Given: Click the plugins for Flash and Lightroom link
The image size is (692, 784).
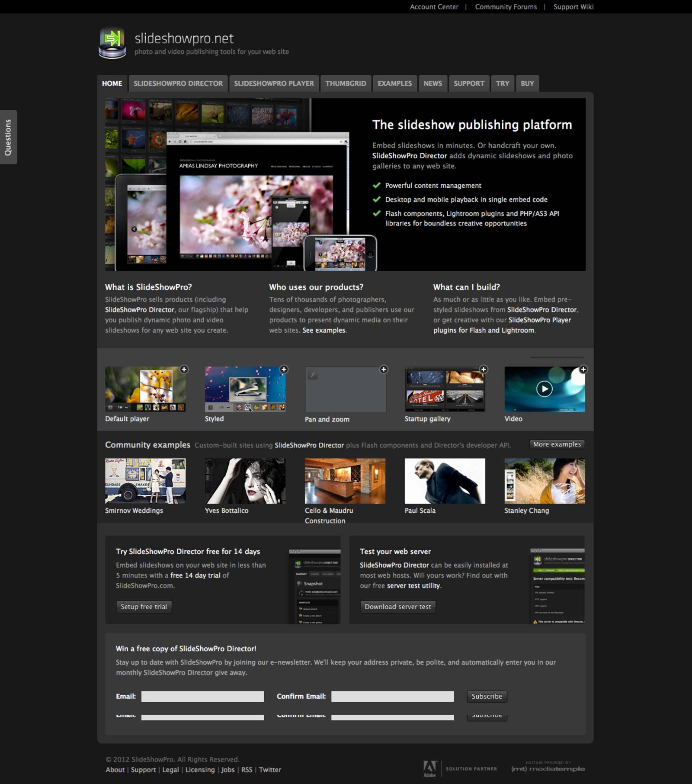Looking at the screenshot, I should (x=484, y=330).
